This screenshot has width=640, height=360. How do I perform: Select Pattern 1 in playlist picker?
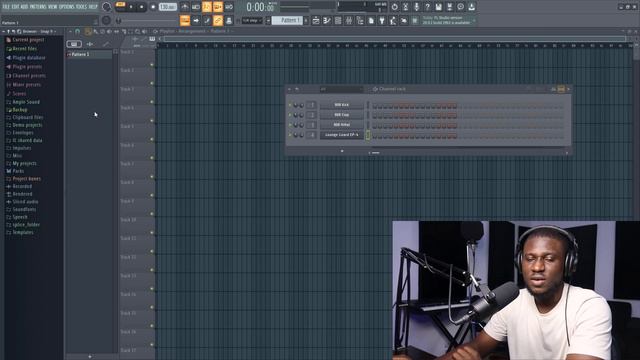point(89,54)
